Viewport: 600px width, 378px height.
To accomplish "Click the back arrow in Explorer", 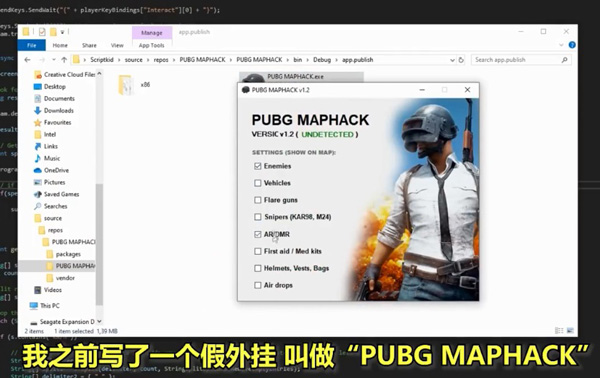I will (27, 60).
